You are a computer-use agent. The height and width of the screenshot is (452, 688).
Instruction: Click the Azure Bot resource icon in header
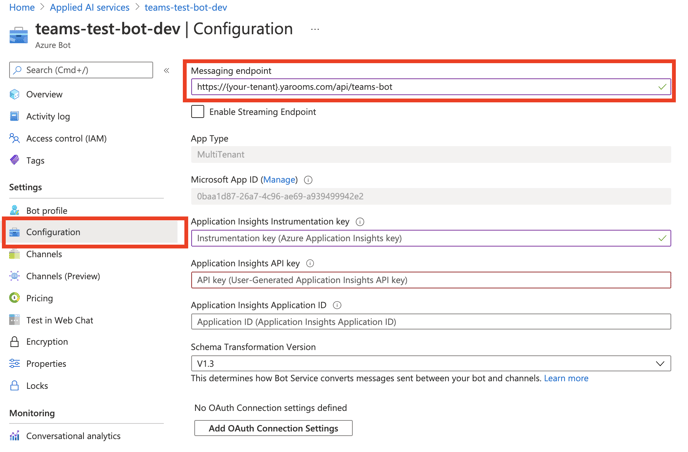pyautogui.click(x=18, y=35)
